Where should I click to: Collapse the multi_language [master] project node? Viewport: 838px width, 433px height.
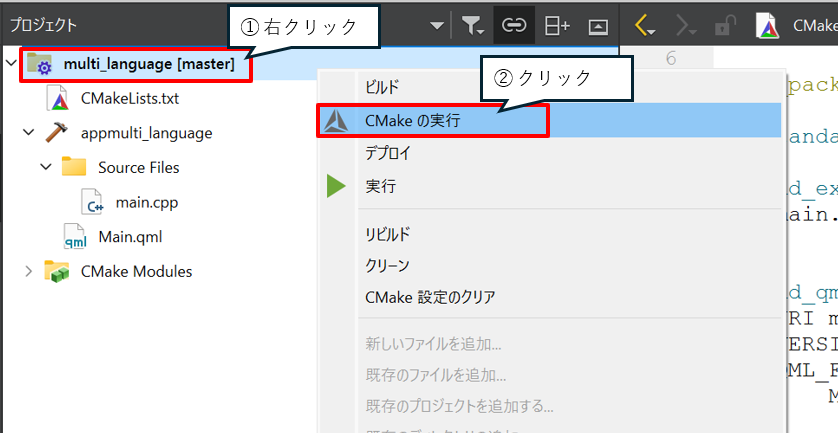pos(11,65)
